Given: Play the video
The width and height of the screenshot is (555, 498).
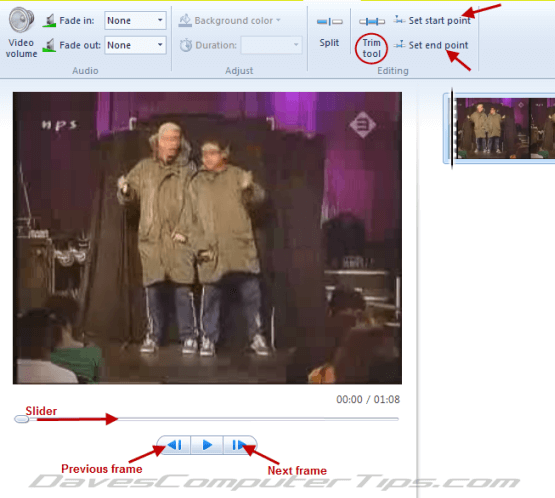Looking at the screenshot, I should click(207, 445).
